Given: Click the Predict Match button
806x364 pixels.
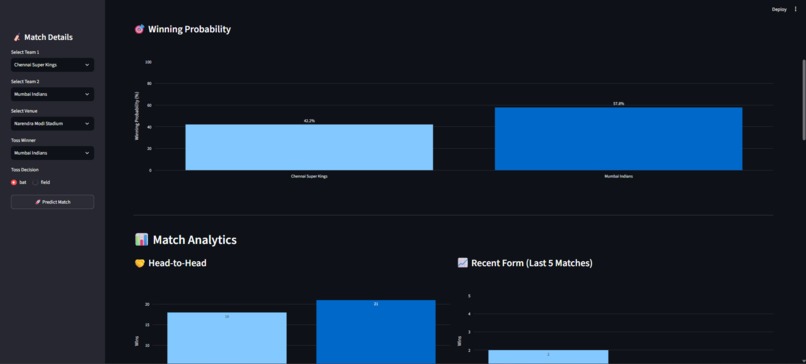Looking at the screenshot, I should click(52, 202).
